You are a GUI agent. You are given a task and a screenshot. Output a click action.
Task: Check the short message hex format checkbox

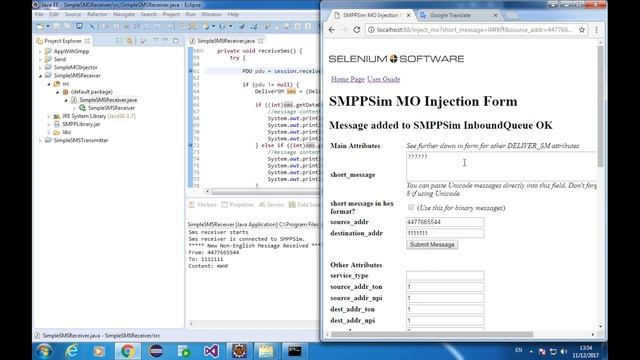tap(411, 207)
